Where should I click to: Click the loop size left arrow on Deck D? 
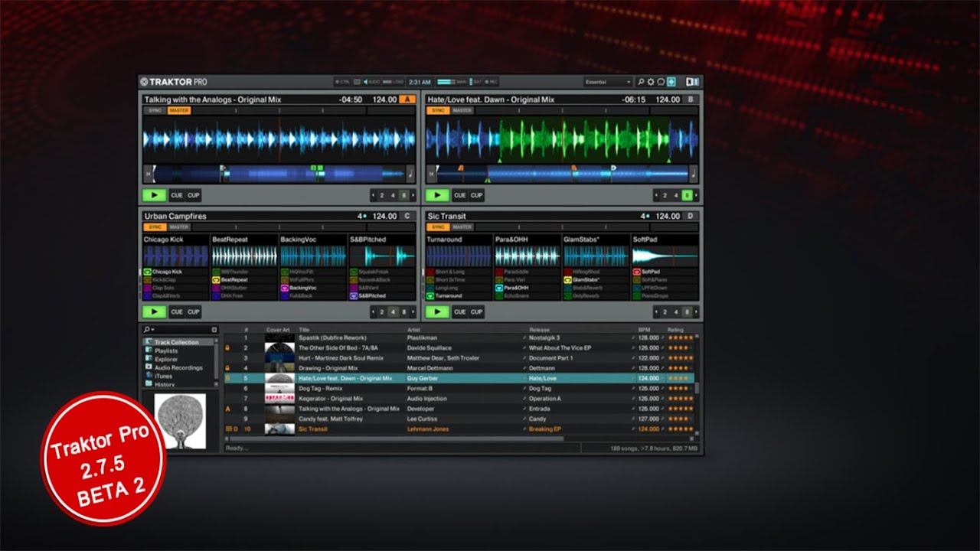coord(657,311)
